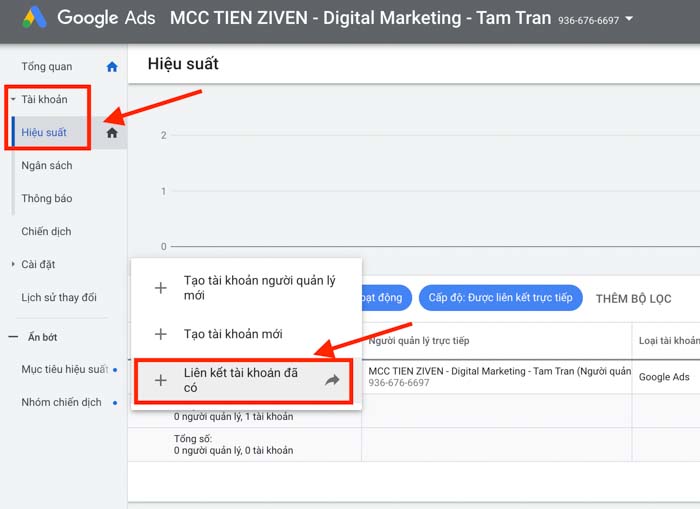The width and height of the screenshot is (700, 509).
Task: Go to Chiến dịch in the sidebar
Action: (x=46, y=231)
